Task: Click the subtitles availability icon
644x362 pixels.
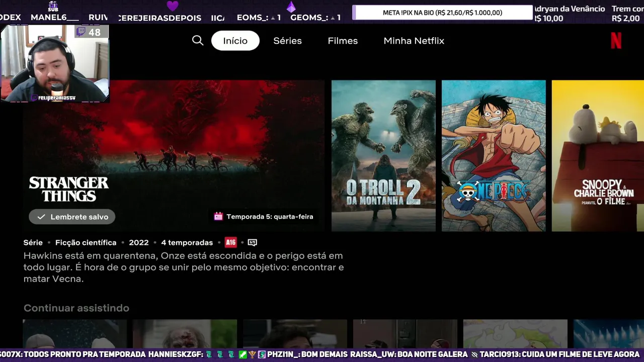Action: (x=253, y=242)
